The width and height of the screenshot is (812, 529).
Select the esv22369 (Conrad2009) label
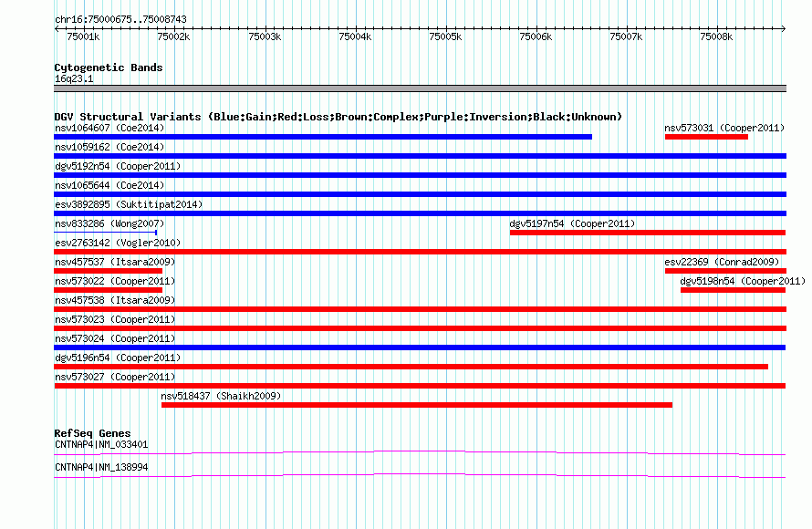(x=722, y=262)
